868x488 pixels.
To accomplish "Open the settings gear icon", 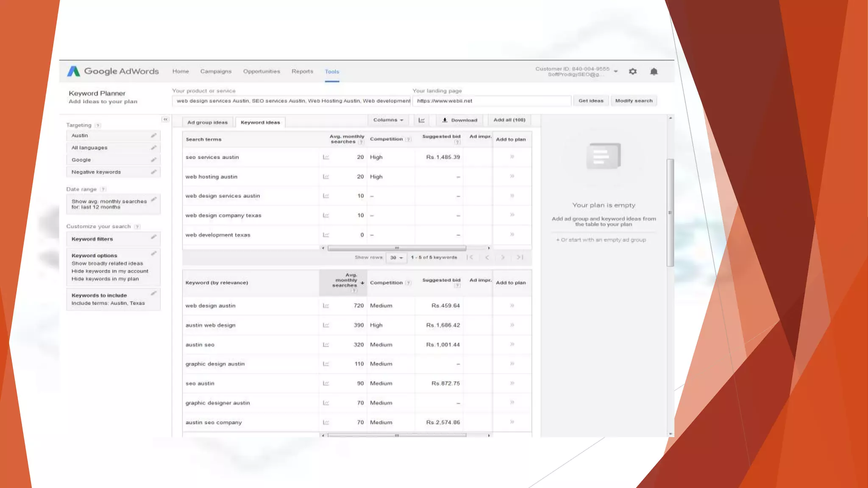I will coord(632,72).
